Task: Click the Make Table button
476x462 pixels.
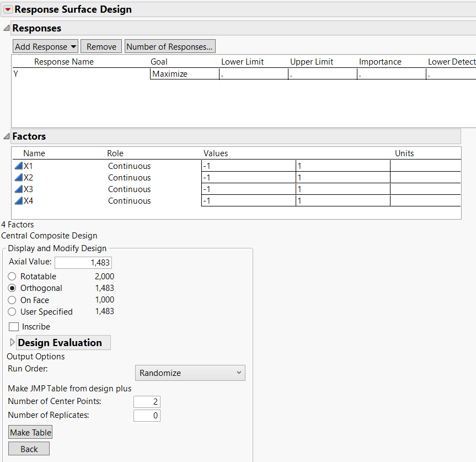Action: pos(30,432)
